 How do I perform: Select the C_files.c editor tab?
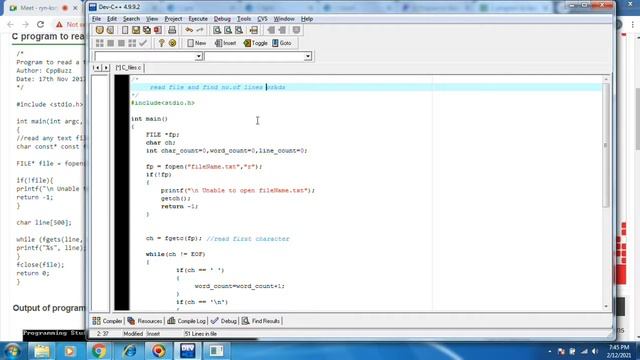pos(128,68)
